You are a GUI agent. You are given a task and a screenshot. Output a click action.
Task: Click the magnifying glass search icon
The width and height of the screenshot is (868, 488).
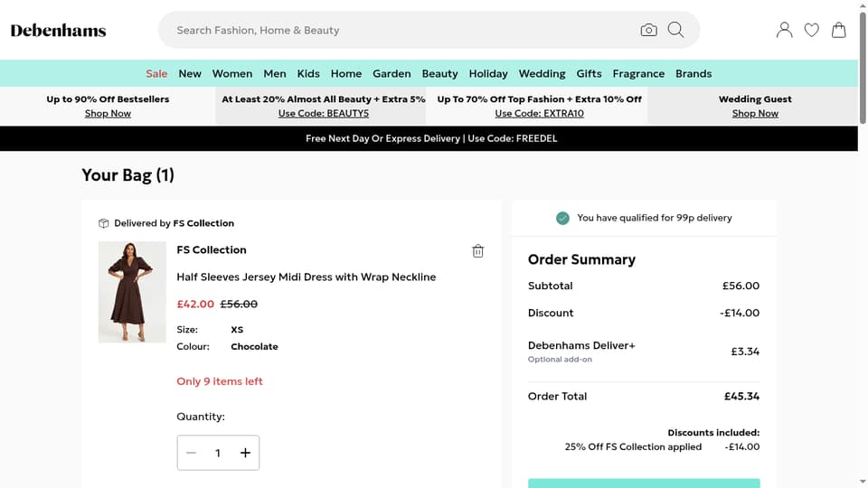[675, 30]
